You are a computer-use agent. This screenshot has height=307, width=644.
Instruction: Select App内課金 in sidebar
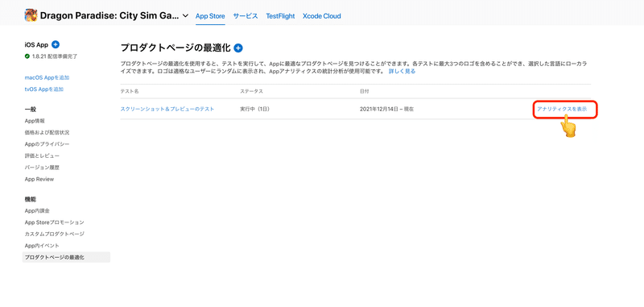[37, 210]
